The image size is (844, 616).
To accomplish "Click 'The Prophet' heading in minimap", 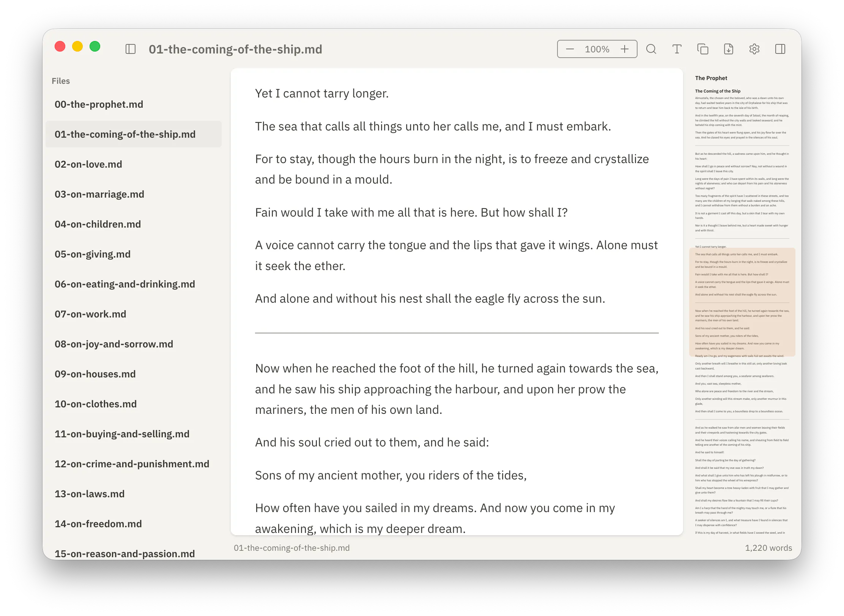I will tap(711, 78).
